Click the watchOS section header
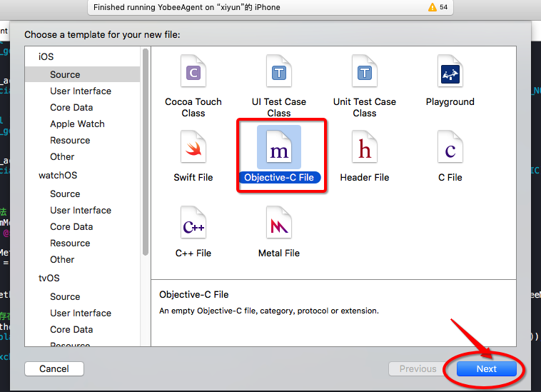This screenshot has height=392, width=541. click(58, 176)
